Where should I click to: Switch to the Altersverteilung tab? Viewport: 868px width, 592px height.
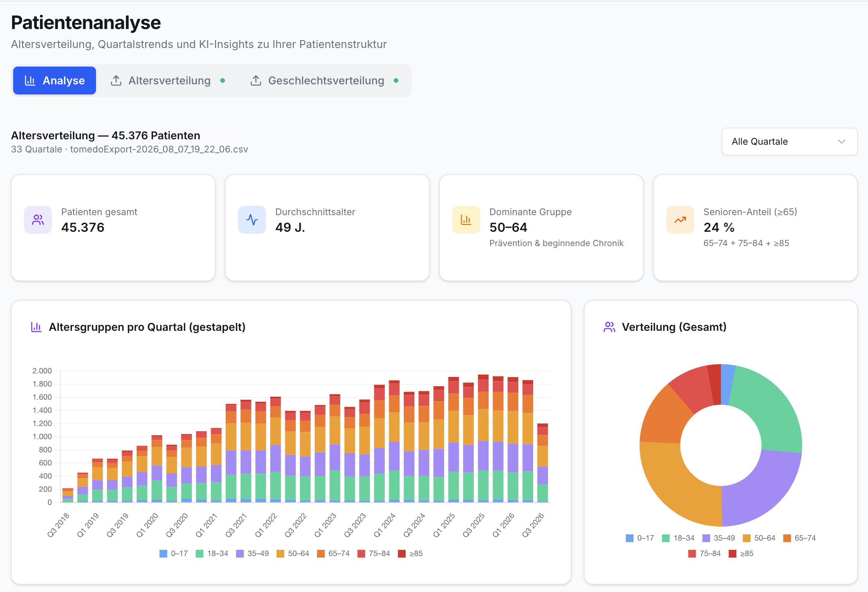[x=167, y=80]
